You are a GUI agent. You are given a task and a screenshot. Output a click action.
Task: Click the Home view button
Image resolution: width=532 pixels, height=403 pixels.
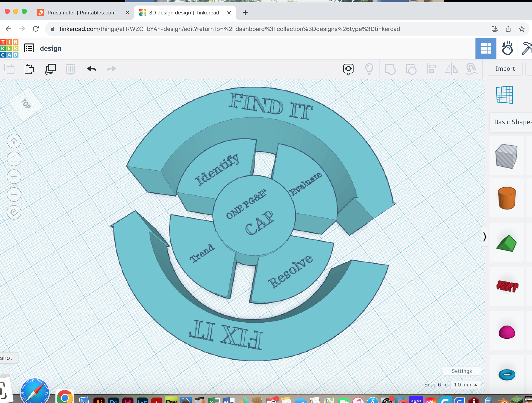point(14,141)
